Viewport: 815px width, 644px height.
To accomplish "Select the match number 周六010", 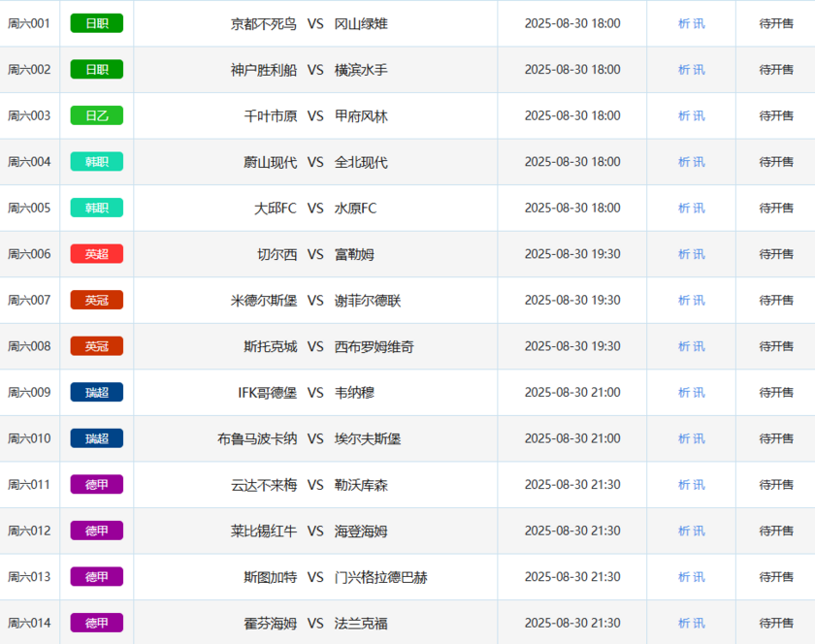I will click(29, 438).
